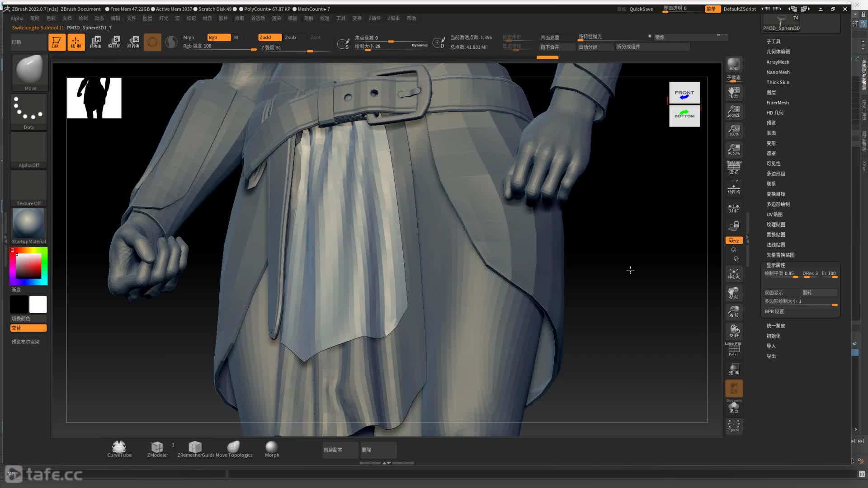Toggle the orange 菜单 menus button
The height and width of the screenshot is (488, 868).
(712, 9)
